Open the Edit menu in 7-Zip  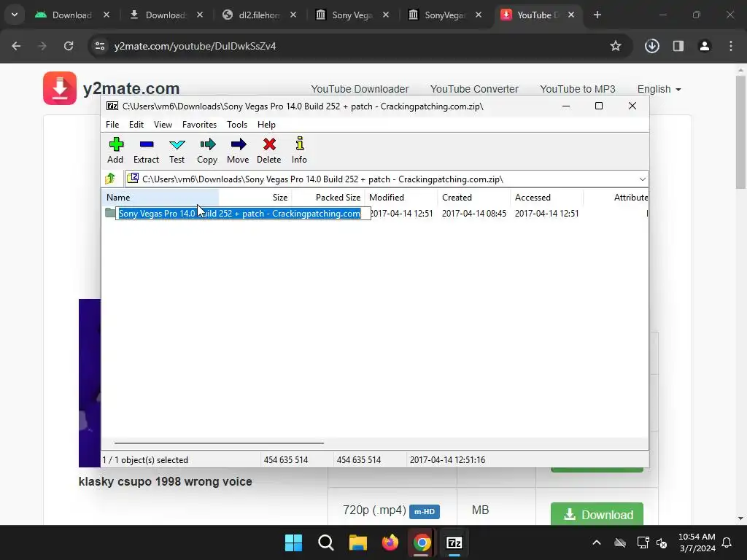click(136, 124)
